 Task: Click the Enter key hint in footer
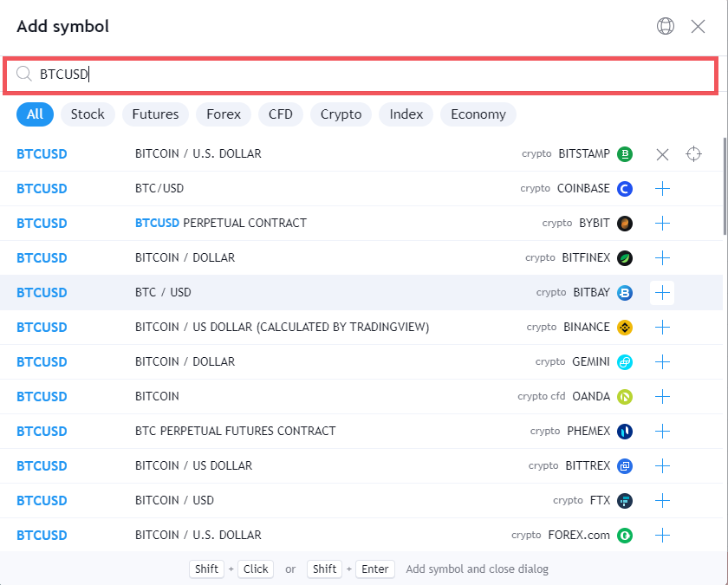point(374,569)
